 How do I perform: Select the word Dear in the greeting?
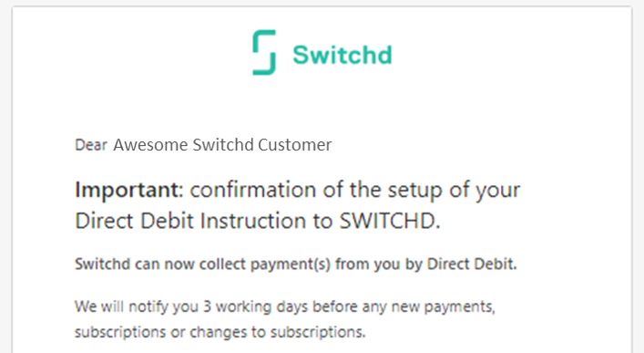coord(91,145)
